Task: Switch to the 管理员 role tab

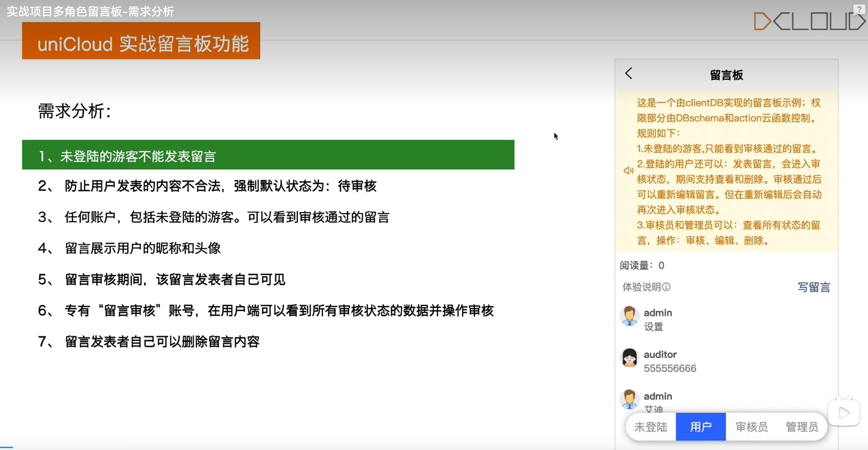Action: pyautogui.click(x=802, y=427)
